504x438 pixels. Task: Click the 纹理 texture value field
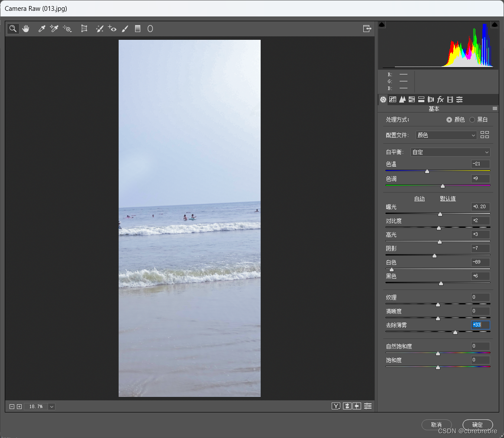[x=480, y=297]
